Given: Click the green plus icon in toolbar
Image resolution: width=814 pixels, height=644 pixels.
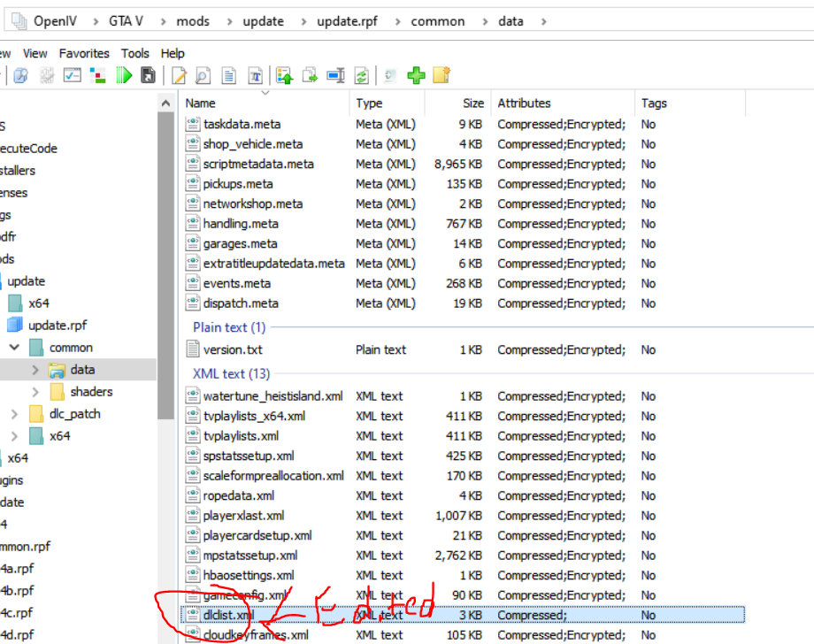Looking at the screenshot, I should click(416, 76).
